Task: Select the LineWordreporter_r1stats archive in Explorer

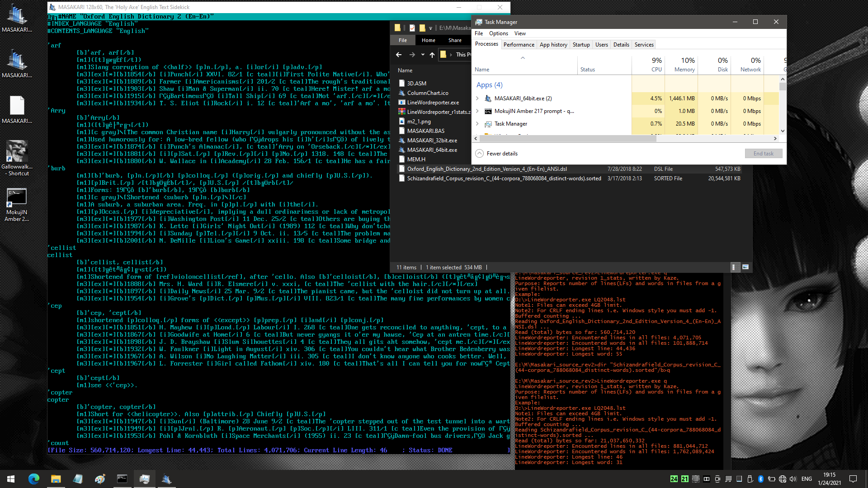Action: point(434,112)
